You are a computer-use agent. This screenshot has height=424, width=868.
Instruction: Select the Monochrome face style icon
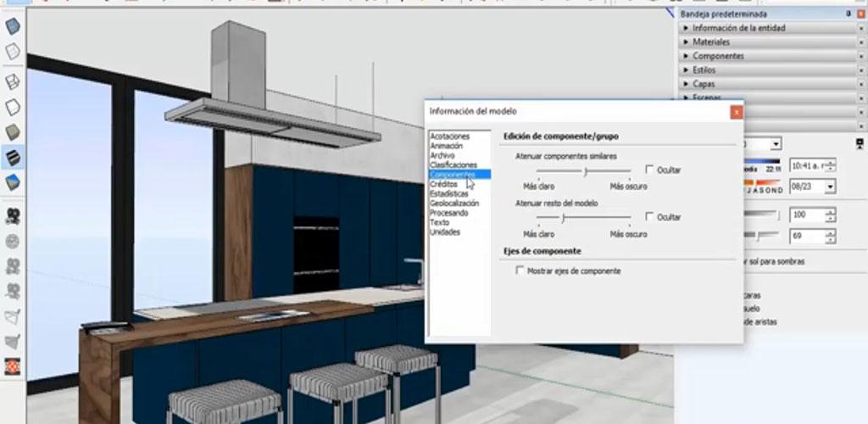pos(12,182)
